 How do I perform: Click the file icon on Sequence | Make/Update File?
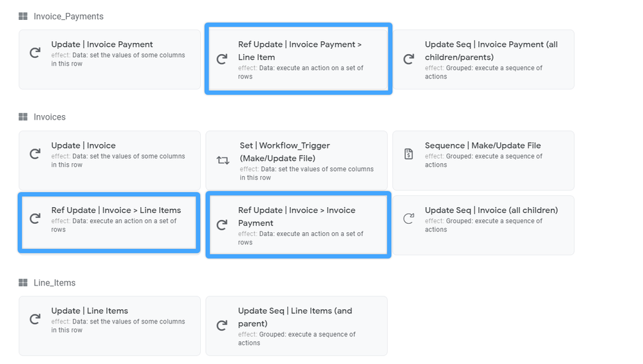(409, 154)
